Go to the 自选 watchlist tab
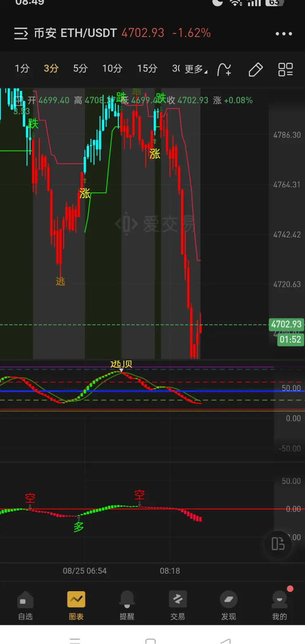This screenshot has width=305, height=644. pyautogui.click(x=25, y=606)
